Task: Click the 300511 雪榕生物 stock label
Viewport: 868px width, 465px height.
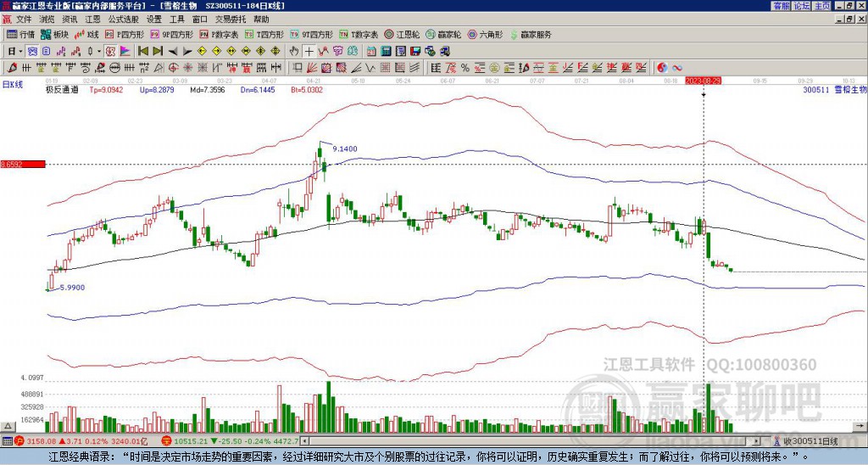Action: tap(834, 89)
